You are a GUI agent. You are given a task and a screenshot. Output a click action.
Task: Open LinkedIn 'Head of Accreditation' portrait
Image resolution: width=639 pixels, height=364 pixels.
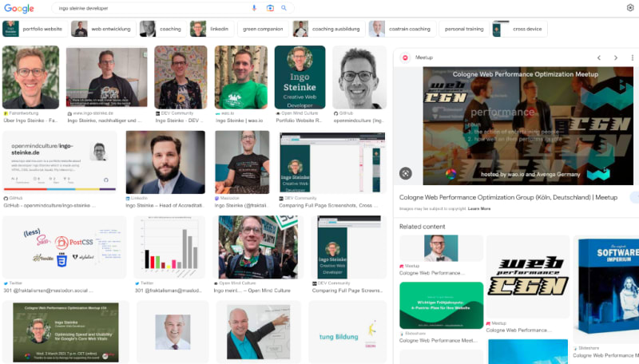[165, 162]
